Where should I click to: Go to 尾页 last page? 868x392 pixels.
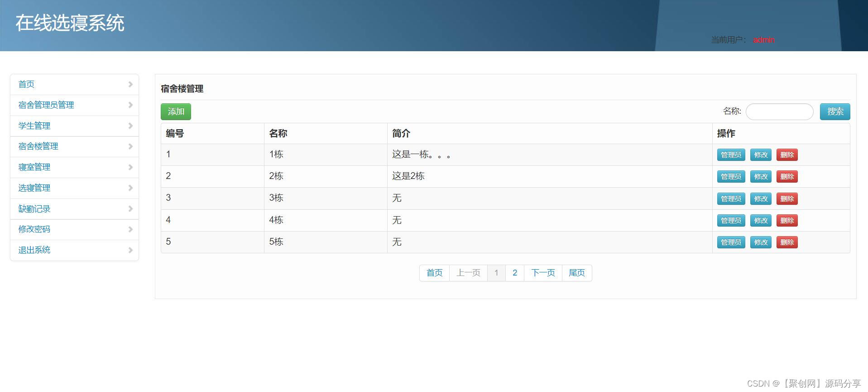[577, 273]
